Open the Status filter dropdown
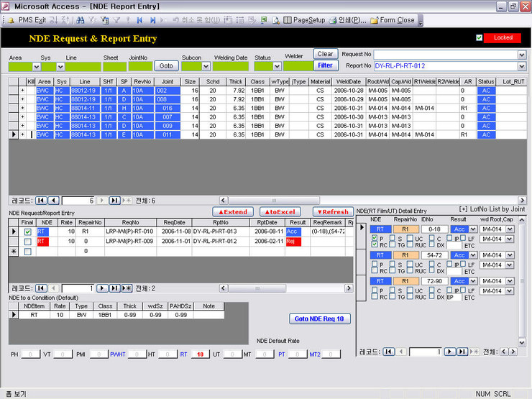The width and height of the screenshot is (532, 399). click(278, 67)
